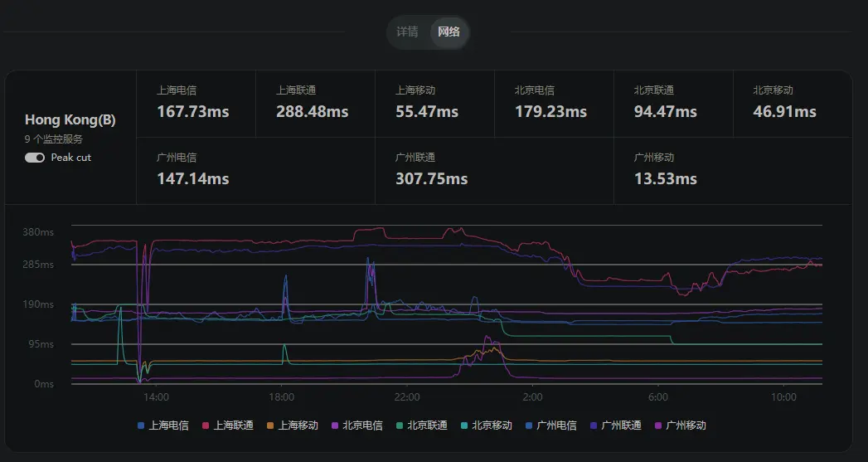
Task: Switch to the 详情 tab
Action: (x=407, y=32)
